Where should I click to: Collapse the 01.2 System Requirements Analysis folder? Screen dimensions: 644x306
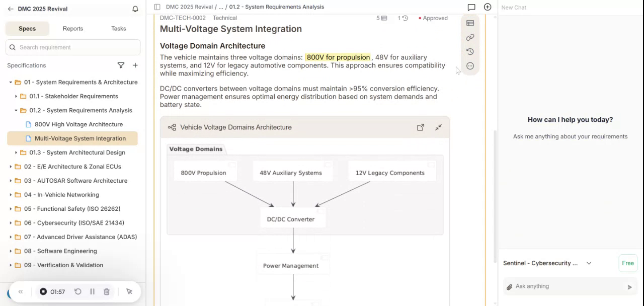16,110
